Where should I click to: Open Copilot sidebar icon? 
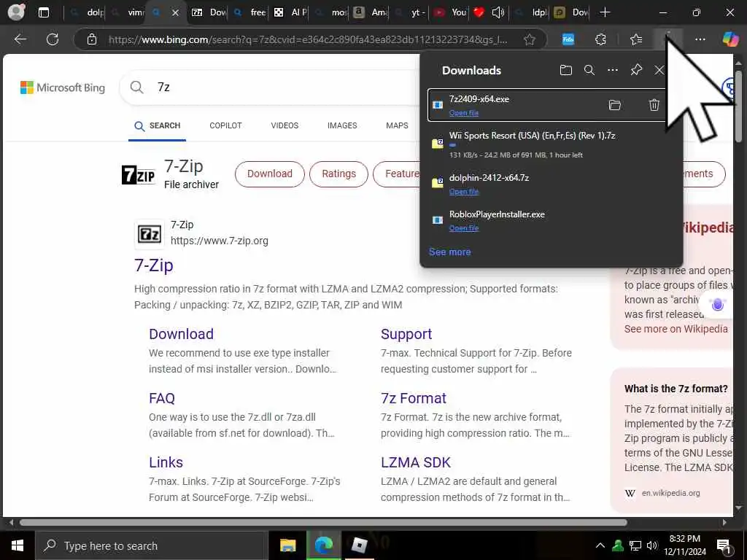(730, 39)
